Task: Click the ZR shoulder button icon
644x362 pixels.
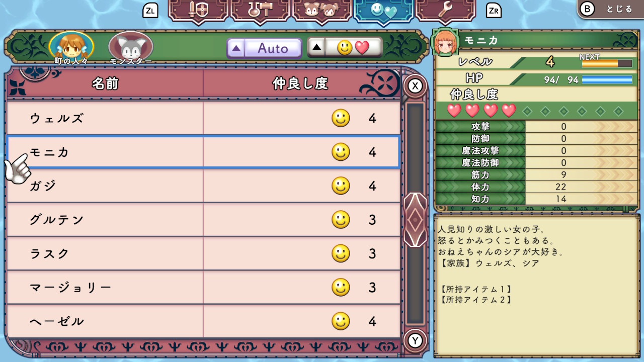Action: coord(494,10)
